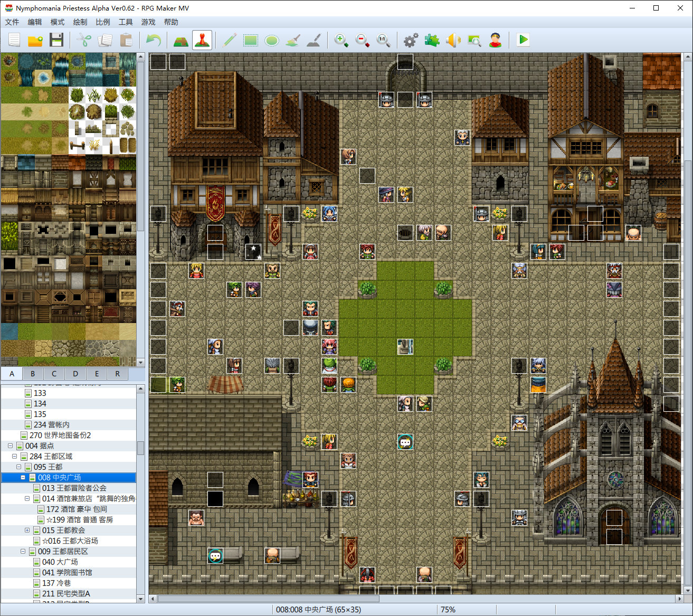Open the Sound Test speaker icon
The width and height of the screenshot is (693, 616).
point(453,40)
